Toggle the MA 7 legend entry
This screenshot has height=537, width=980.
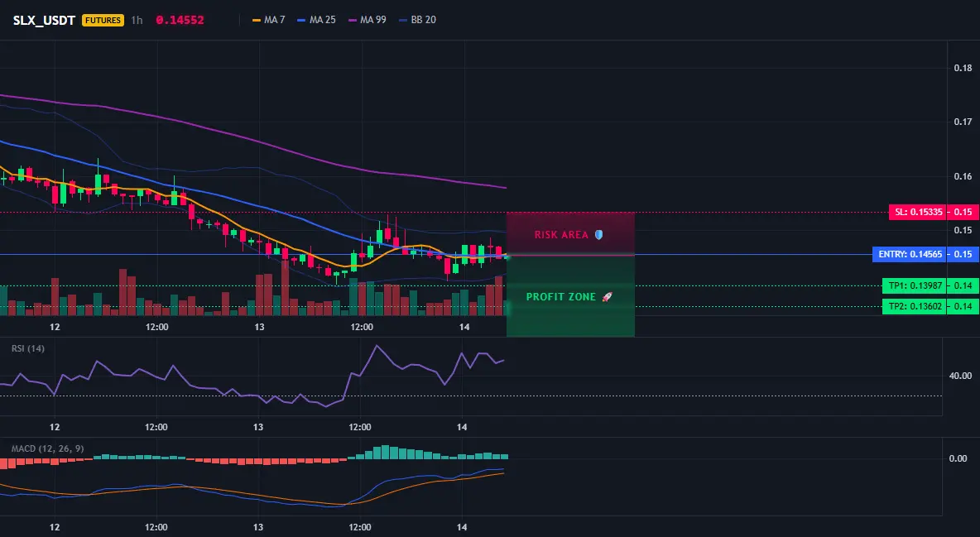[x=269, y=20]
